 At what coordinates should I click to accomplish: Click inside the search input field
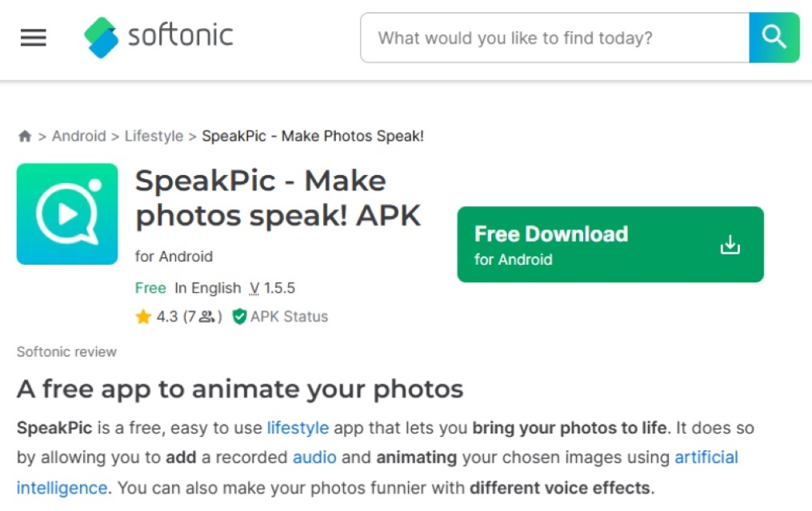[552, 37]
